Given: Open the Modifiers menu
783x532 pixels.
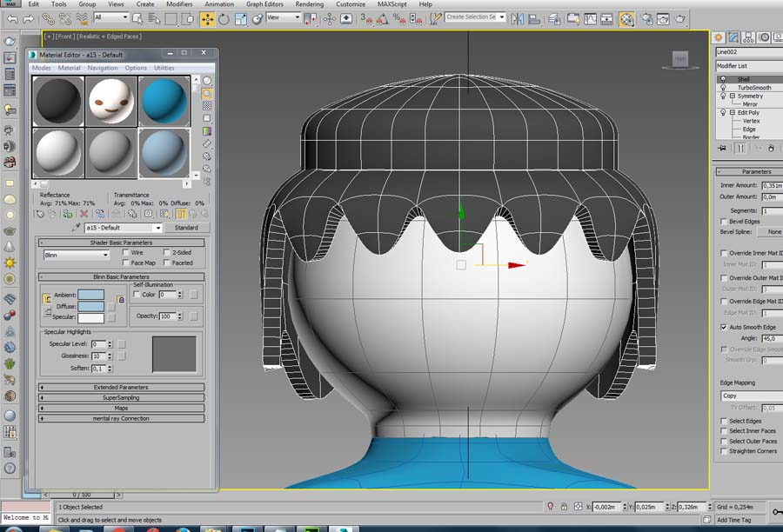Looking at the screenshot, I should pos(179,4).
